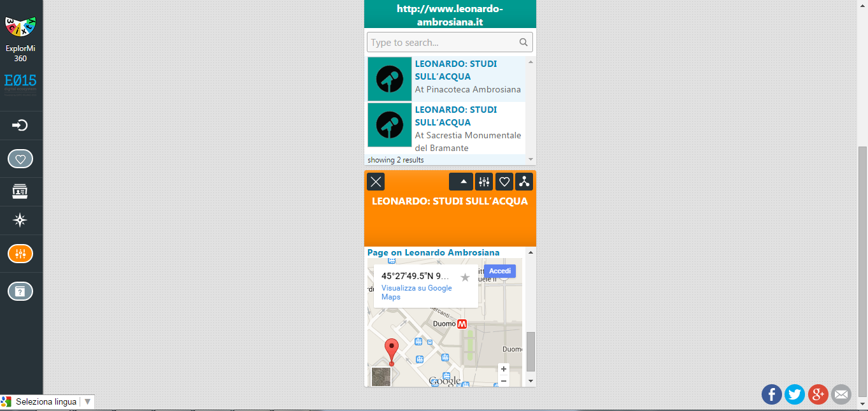Toggle the orange filter sliders button
Screen dimensions: 868x411
20,254
